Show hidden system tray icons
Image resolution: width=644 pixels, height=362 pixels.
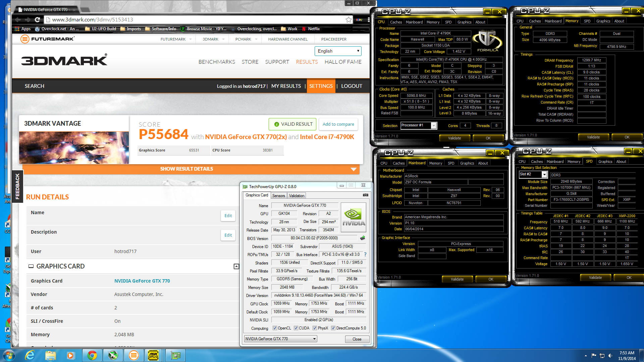(x=586, y=356)
